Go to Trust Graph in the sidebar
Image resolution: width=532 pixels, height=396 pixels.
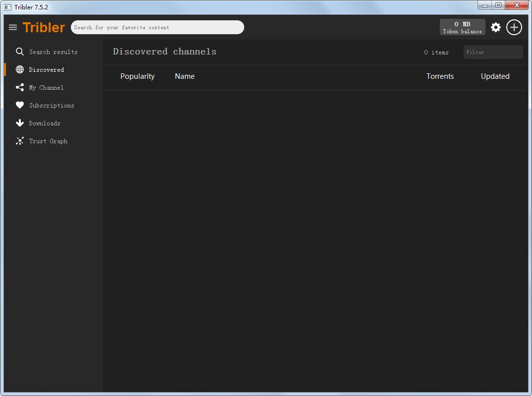(48, 141)
